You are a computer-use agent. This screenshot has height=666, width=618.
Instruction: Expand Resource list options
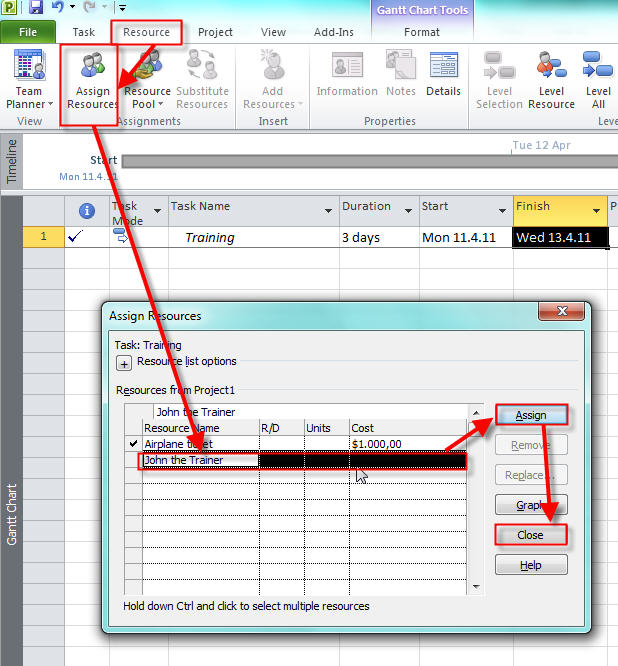[x=125, y=363]
